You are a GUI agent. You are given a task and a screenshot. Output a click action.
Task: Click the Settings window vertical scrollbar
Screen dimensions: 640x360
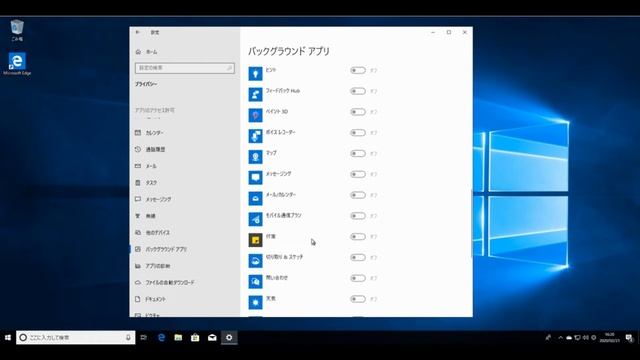click(472, 224)
